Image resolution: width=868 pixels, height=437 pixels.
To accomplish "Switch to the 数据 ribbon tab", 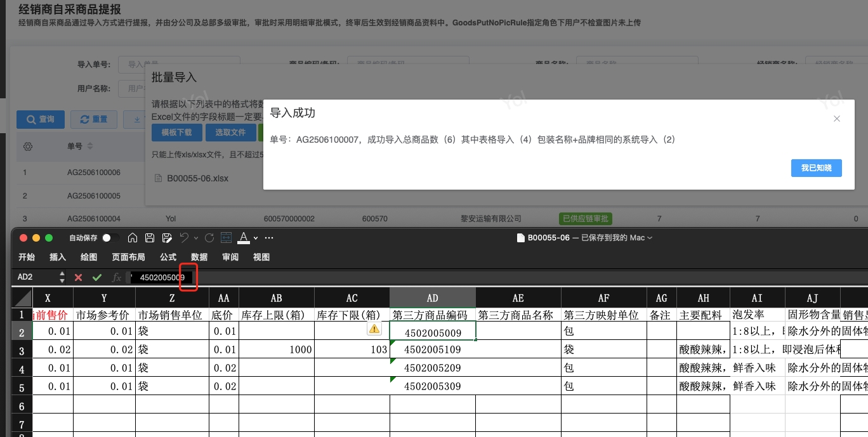I will point(199,257).
